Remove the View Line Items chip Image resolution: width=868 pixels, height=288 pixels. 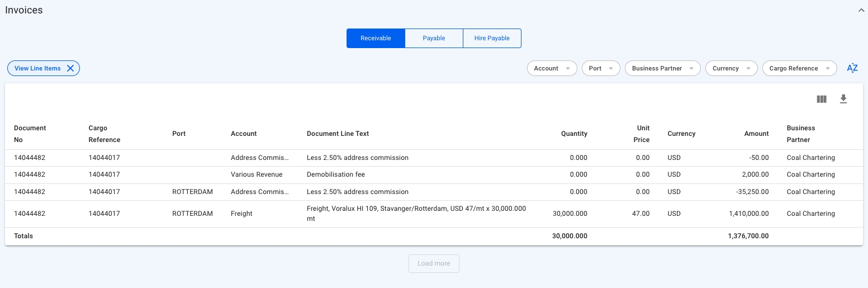pyautogui.click(x=70, y=68)
